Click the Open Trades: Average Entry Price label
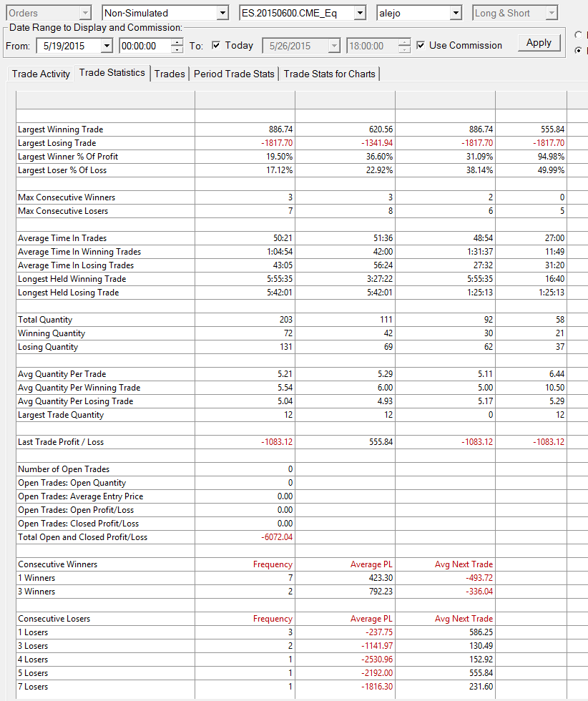 point(81,496)
